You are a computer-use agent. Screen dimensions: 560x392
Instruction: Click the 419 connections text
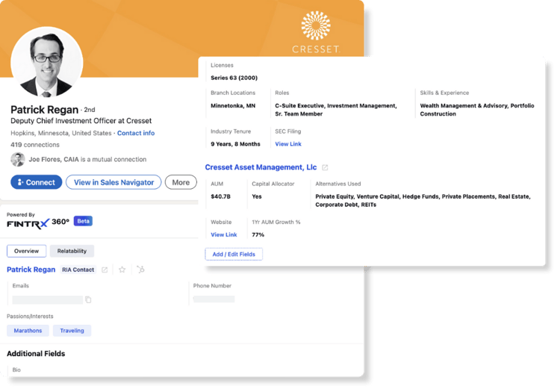[x=35, y=145]
